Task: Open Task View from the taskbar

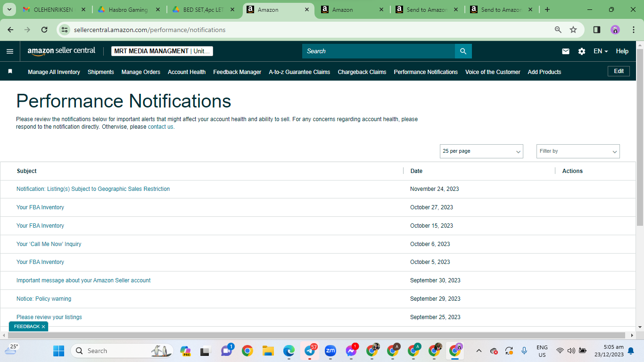Action: pos(205,351)
